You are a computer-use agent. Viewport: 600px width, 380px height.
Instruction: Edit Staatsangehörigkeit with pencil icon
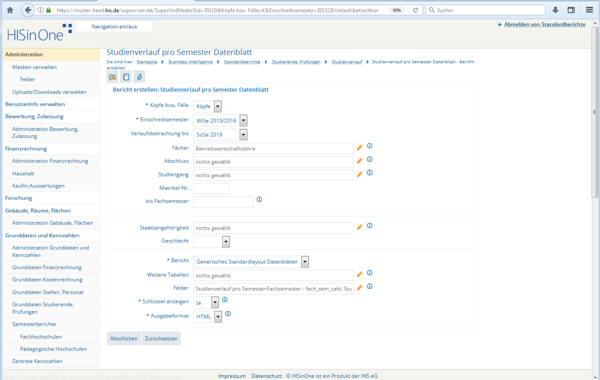tap(360, 227)
